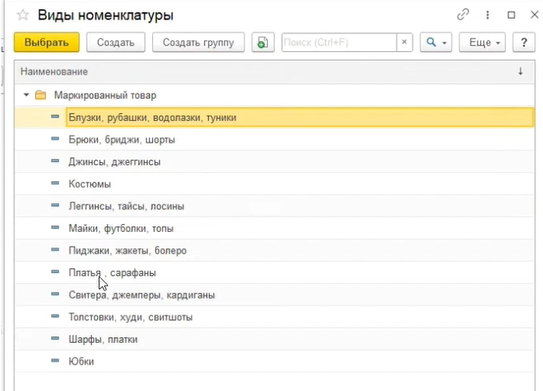Click the item marker beside Платья , сарафаны
Viewport: 543px width, 391px height.
pos(55,272)
